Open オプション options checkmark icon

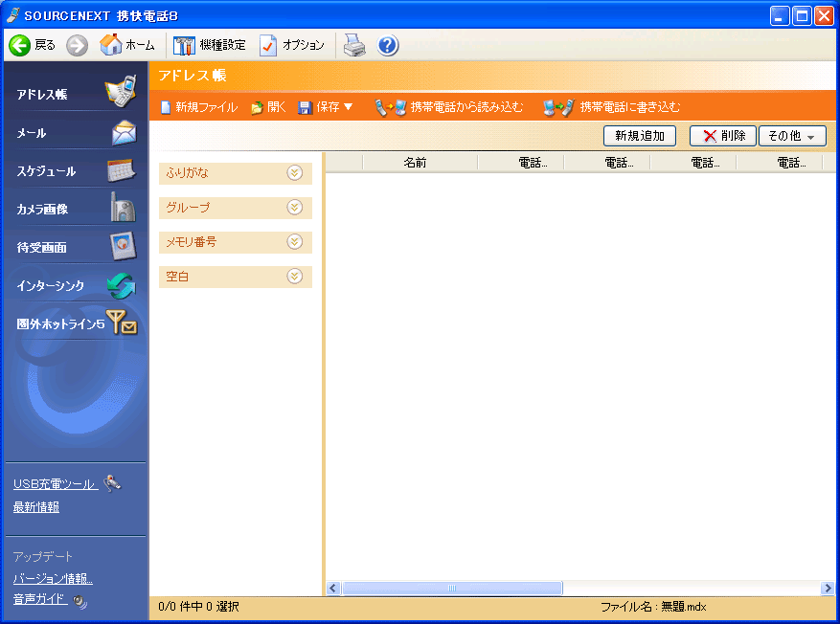click(268, 46)
